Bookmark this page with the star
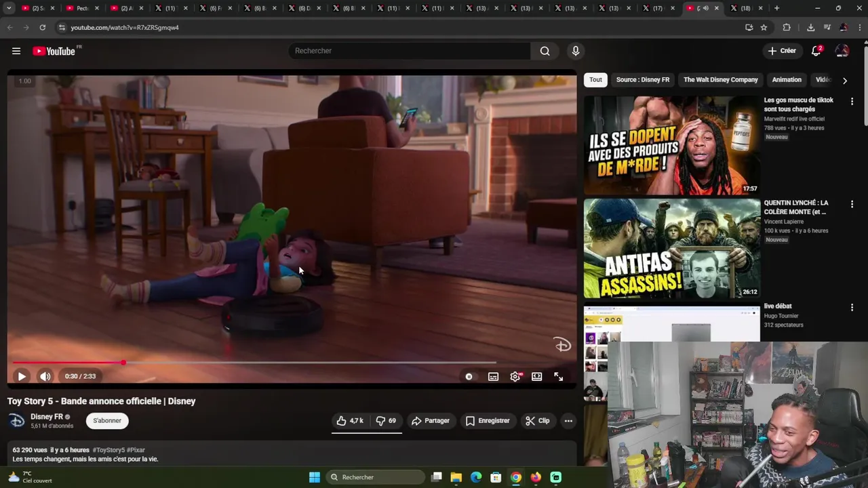 764,28
